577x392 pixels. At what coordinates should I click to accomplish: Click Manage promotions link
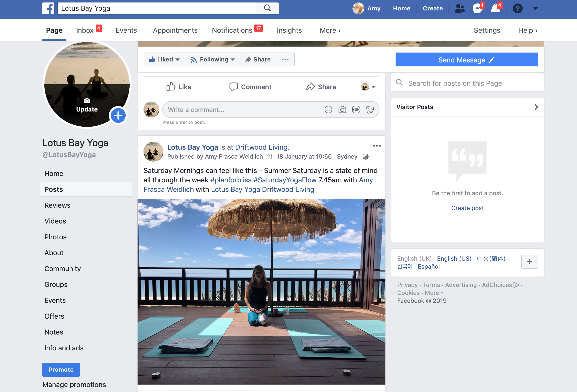74,385
